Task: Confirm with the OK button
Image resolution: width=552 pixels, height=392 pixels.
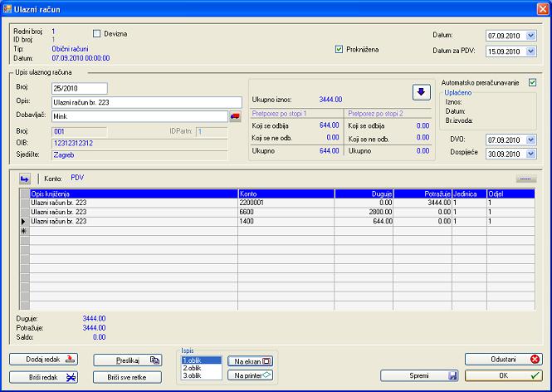Action: (x=503, y=375)
